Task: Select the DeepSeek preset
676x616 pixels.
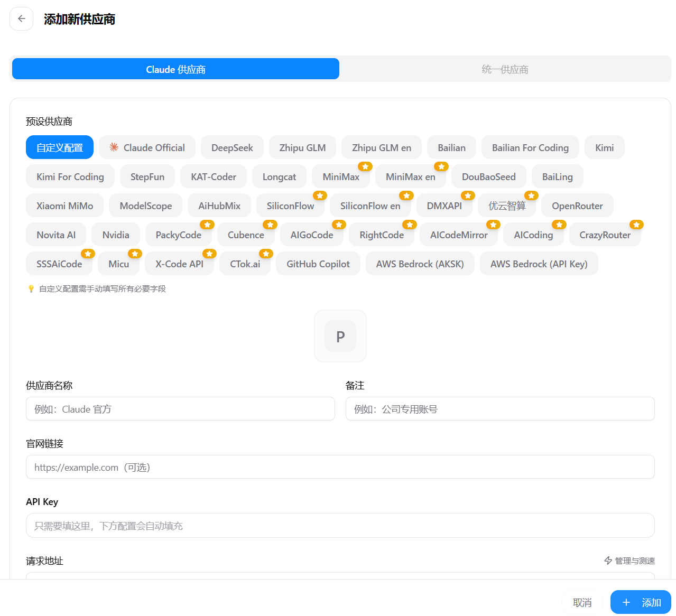Action: pyautogui.click(x=232, y=148)
